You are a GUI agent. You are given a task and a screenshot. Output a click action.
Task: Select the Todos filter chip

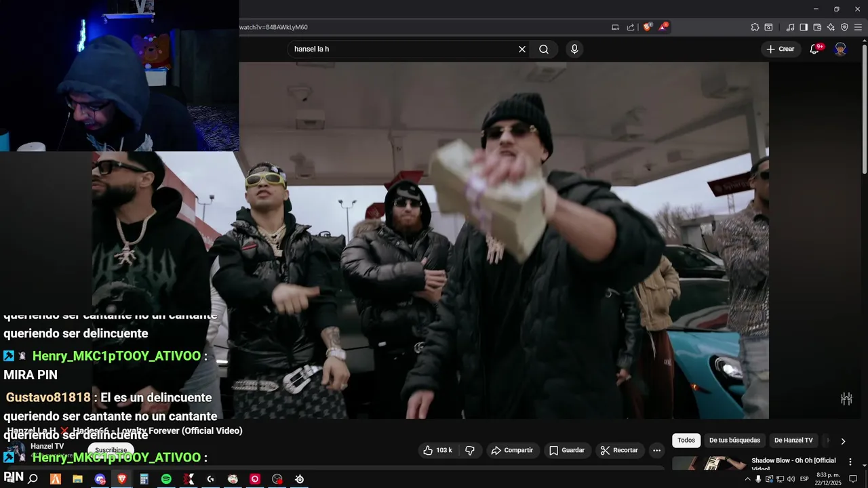(x=686, y=441)
